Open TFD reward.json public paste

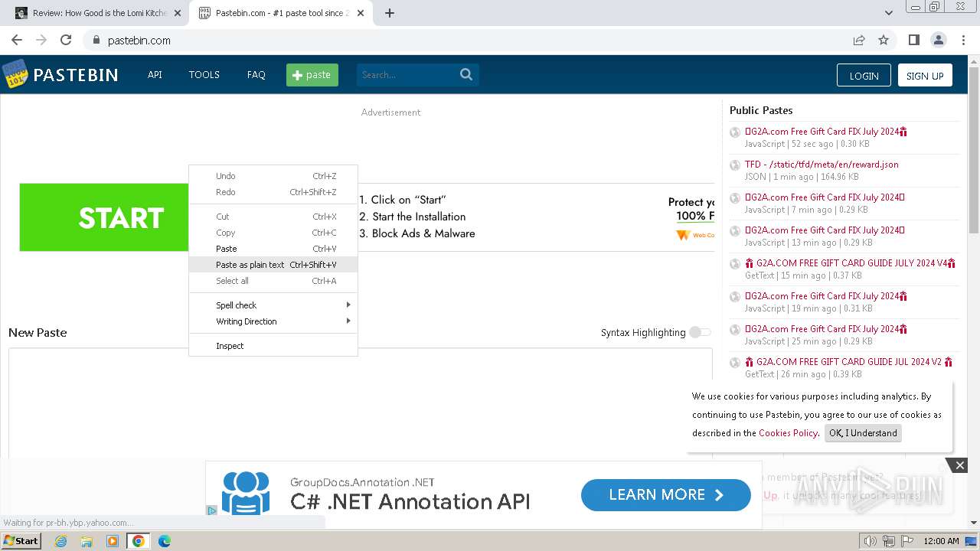tap(822, 165)
